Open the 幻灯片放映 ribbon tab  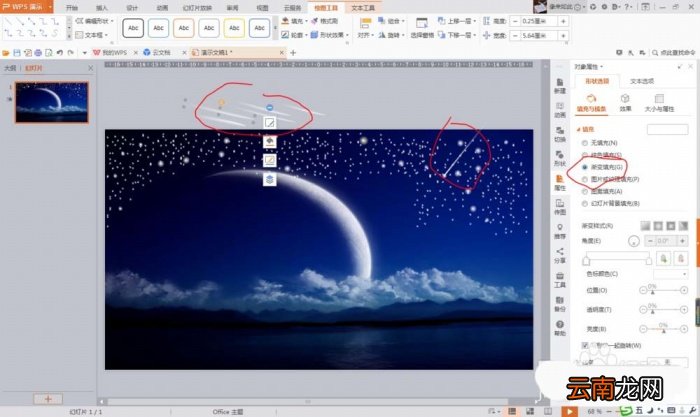(x=197, y=8)
